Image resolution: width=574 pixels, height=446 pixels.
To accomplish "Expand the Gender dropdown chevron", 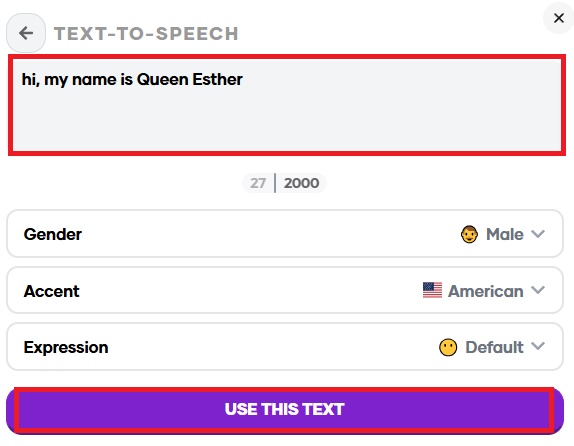I will [x=538, y=234].
